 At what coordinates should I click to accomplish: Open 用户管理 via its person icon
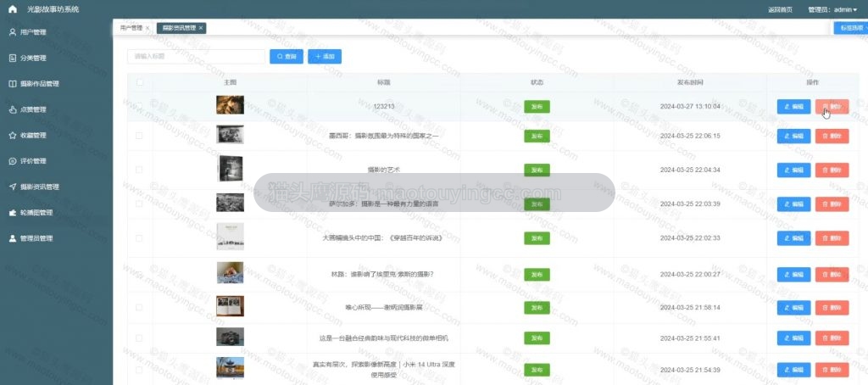12,32
